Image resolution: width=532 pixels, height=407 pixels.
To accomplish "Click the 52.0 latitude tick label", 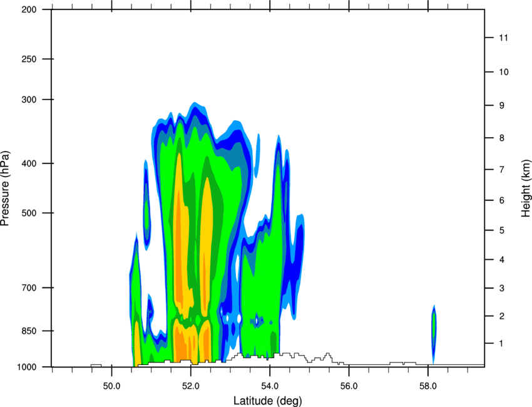I will point(191,386).
